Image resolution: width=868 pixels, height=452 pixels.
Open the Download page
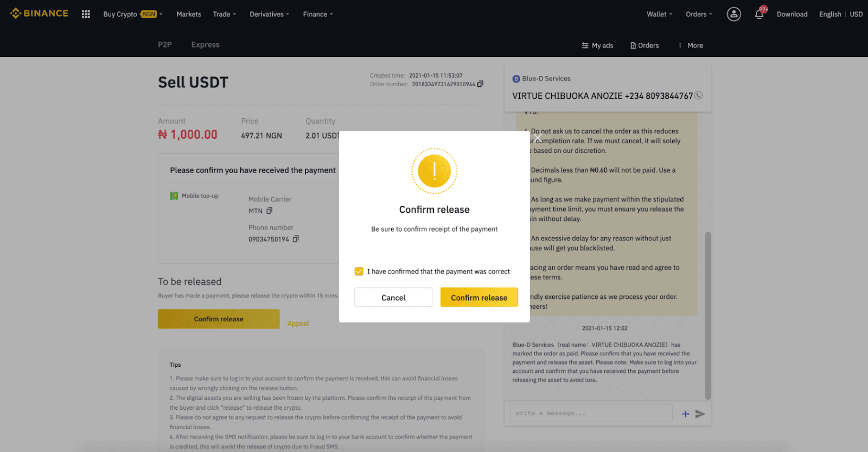point(792,14)
